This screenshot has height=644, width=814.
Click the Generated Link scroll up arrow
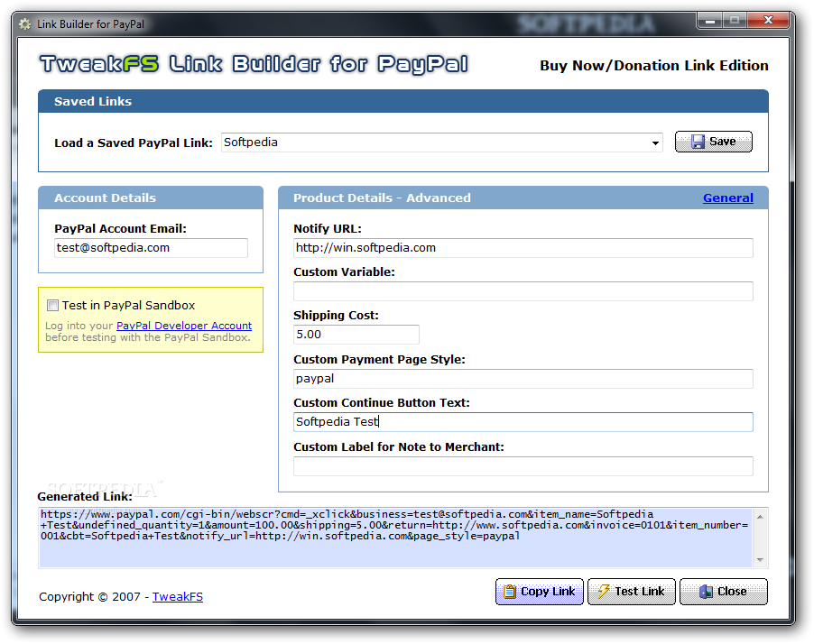[760, 516]
